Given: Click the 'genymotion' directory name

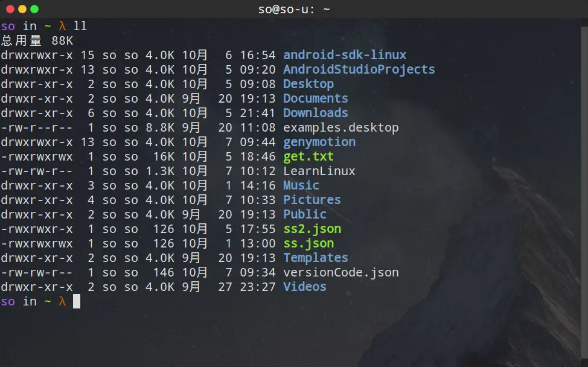Looking at the screenshot, I should coord(319,142).
